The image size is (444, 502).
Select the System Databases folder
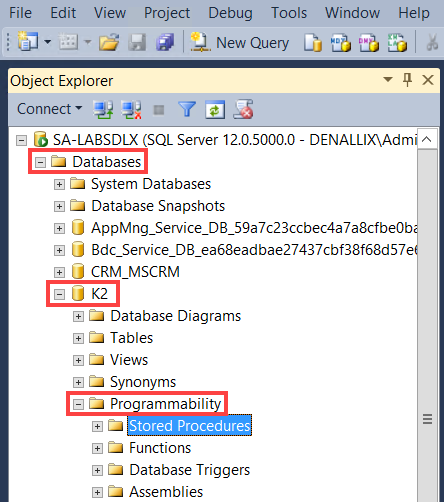tap(151, 184)
